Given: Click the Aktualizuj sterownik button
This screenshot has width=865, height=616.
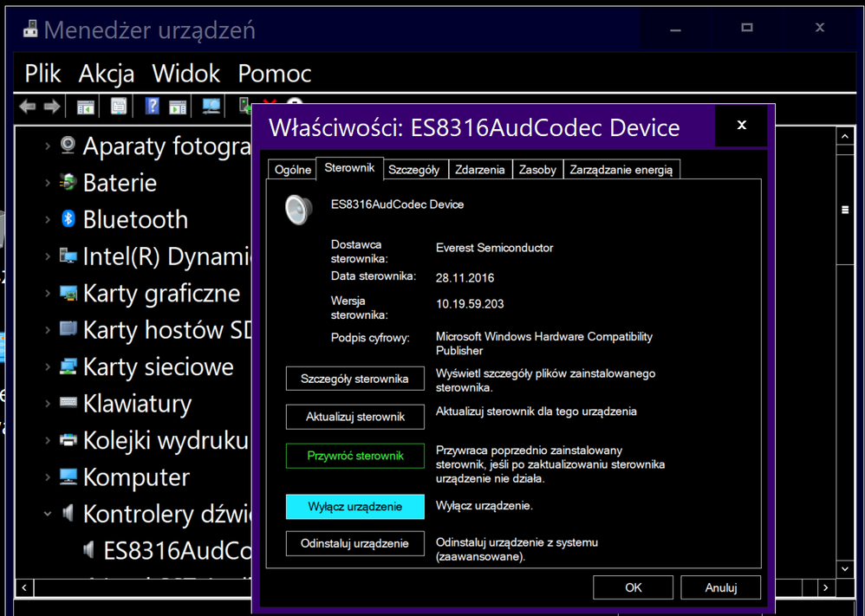Looking at the screenshot, I should [x=354, y=417].
